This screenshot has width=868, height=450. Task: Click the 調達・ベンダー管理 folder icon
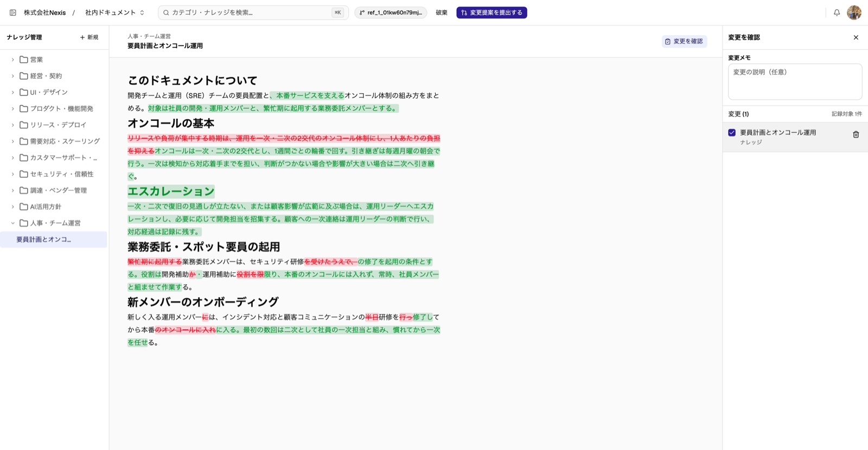[x=24, y=190]
